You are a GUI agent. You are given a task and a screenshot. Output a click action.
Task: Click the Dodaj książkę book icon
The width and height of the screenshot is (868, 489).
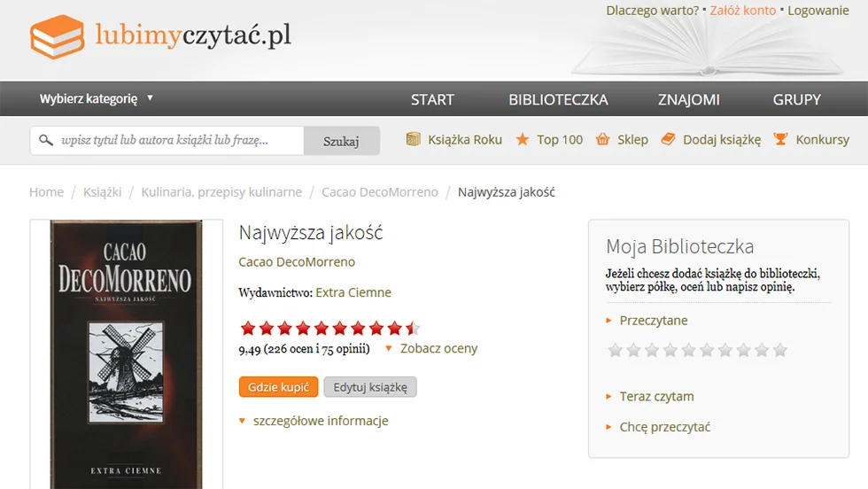pos(668,139)
